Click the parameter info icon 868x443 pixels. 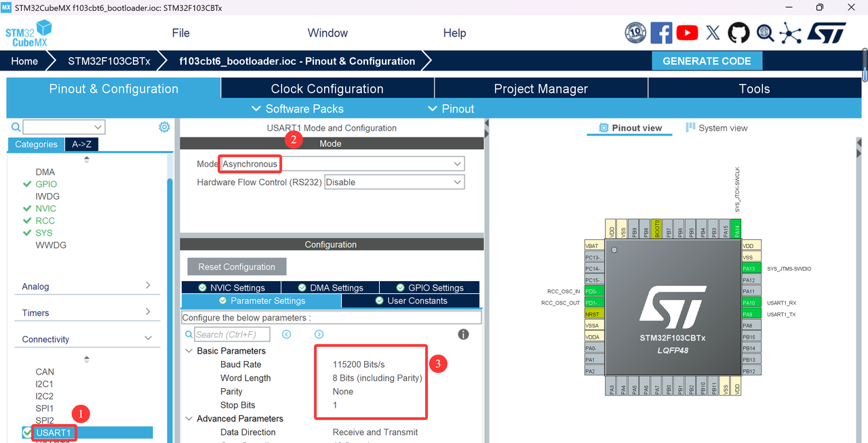click(464, 334)
